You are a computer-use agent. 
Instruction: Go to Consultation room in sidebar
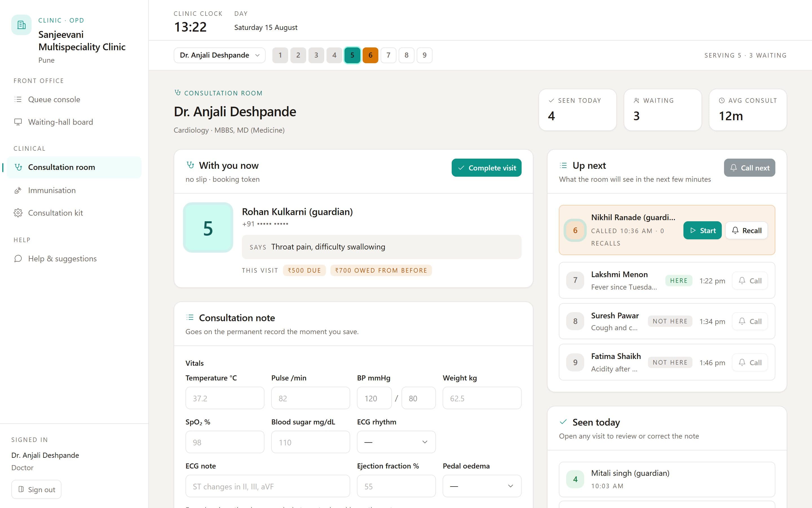pyautogui.click(x=74, y=167)
